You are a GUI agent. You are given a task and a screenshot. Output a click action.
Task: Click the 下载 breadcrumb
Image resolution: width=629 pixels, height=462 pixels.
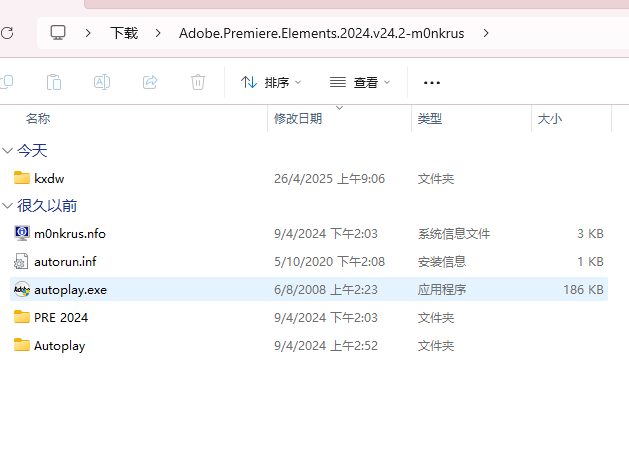coord(124,33)
